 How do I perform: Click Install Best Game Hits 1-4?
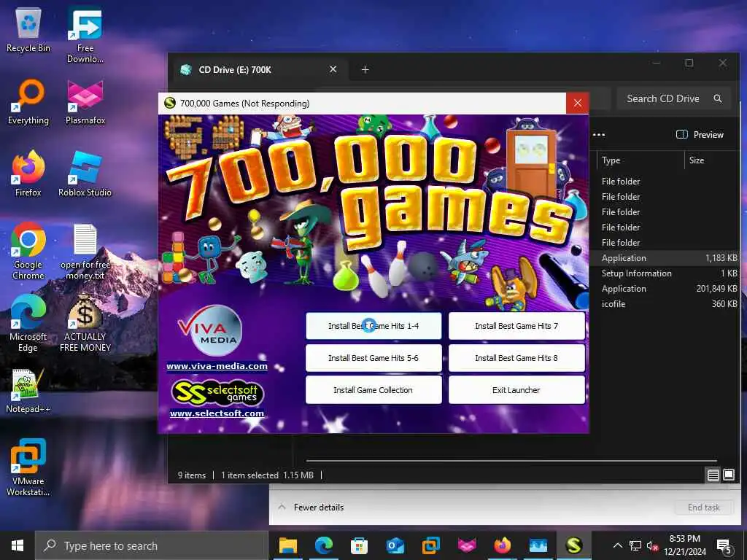(x=373, y=326)
